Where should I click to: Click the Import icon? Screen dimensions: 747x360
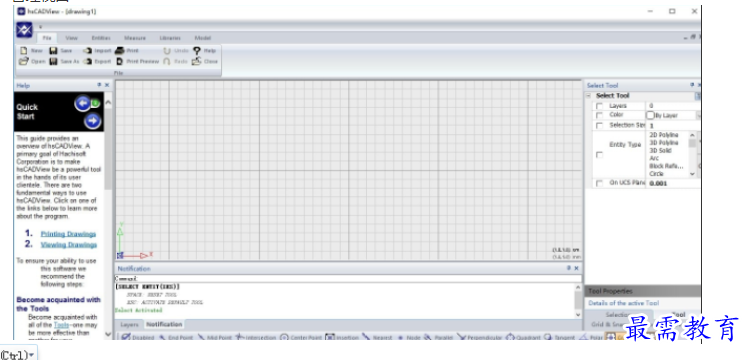(x=88, y=50)
